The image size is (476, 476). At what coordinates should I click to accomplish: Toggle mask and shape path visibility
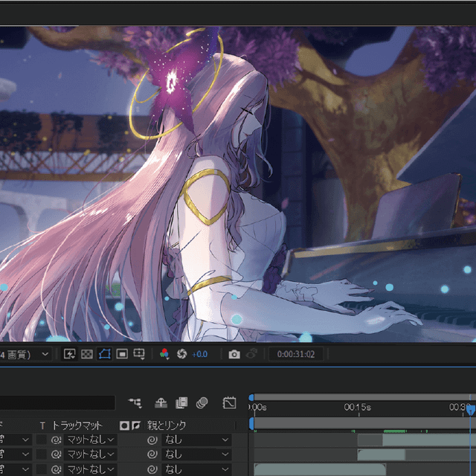(104, 354)
